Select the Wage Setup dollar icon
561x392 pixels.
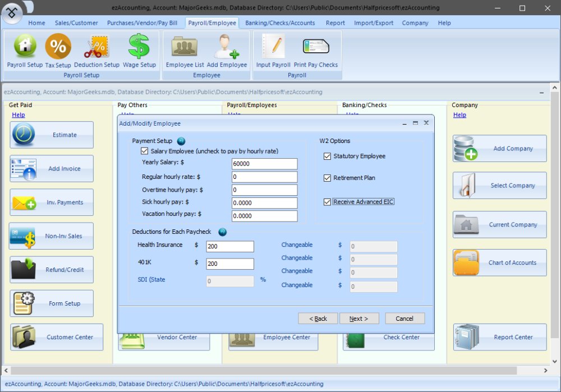point(139,50)
